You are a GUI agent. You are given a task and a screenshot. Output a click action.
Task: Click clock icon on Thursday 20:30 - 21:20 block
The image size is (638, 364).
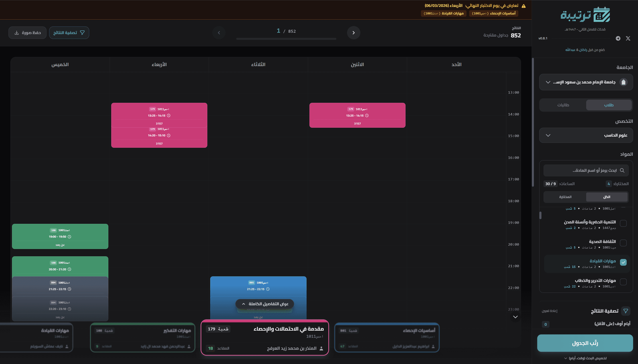69,269
